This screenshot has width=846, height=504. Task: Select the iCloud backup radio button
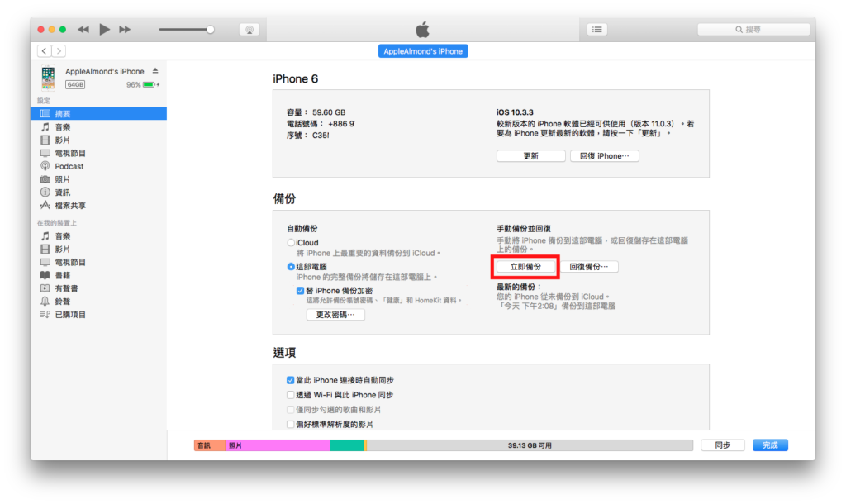291,243
